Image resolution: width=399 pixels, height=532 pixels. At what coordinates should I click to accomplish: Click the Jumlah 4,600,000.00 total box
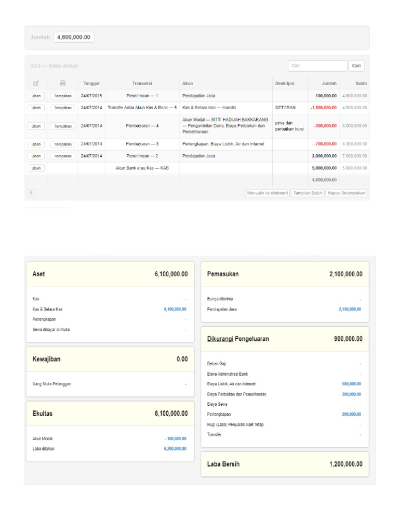click(73, 37)
